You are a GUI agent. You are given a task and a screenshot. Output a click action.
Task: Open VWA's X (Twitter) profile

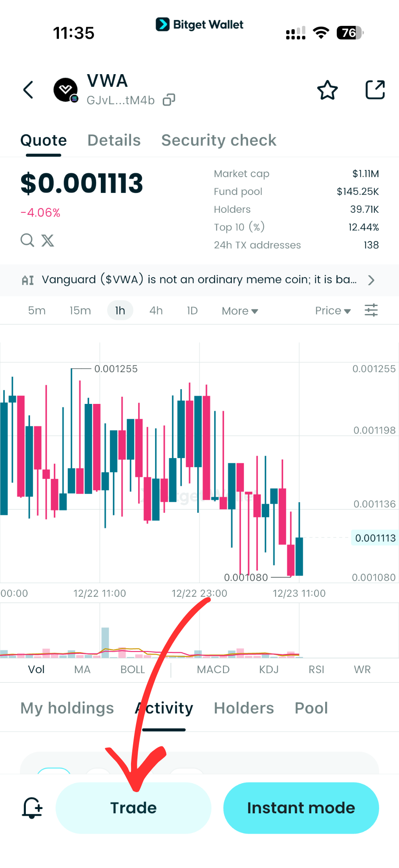point(47,240)
